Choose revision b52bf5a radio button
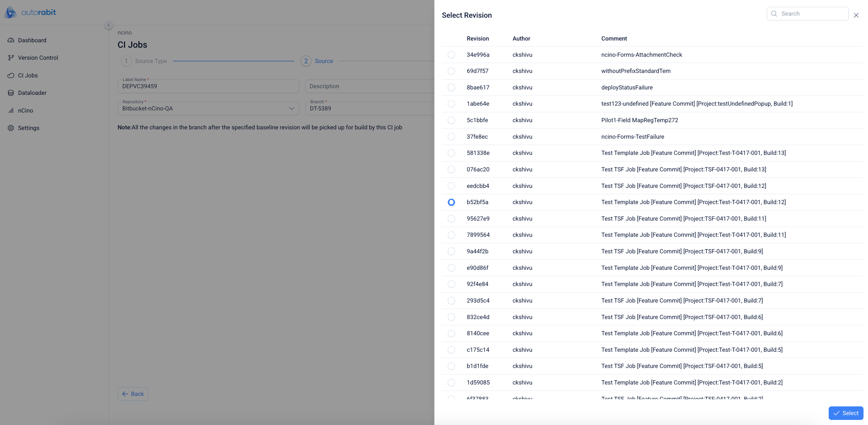Screen dimensions: 868x425 (451, 202)
